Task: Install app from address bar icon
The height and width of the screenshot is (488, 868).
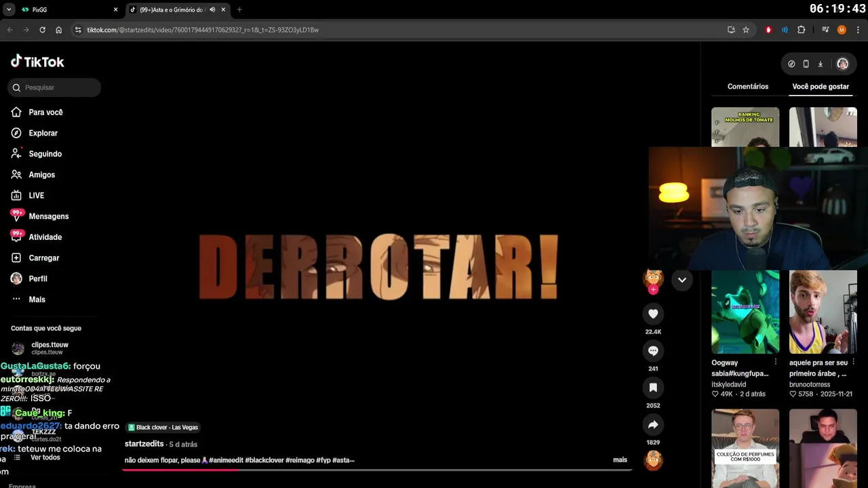Action: [731, 30]
